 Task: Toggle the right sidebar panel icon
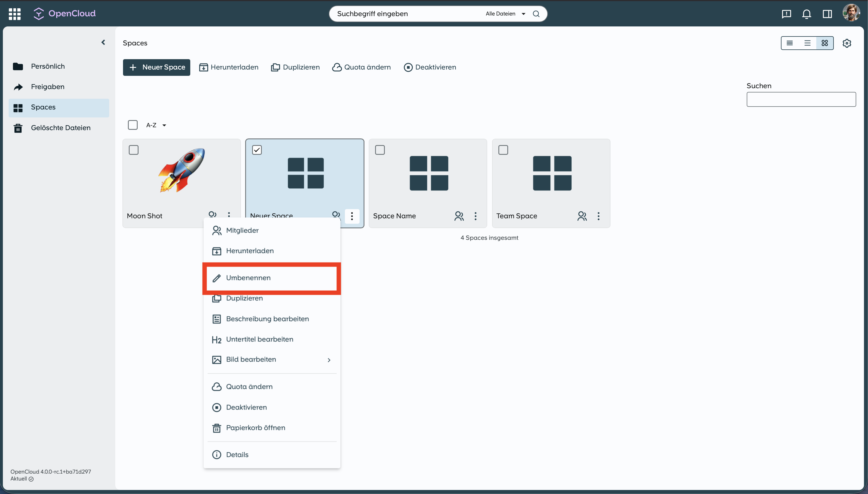(827, 14)
